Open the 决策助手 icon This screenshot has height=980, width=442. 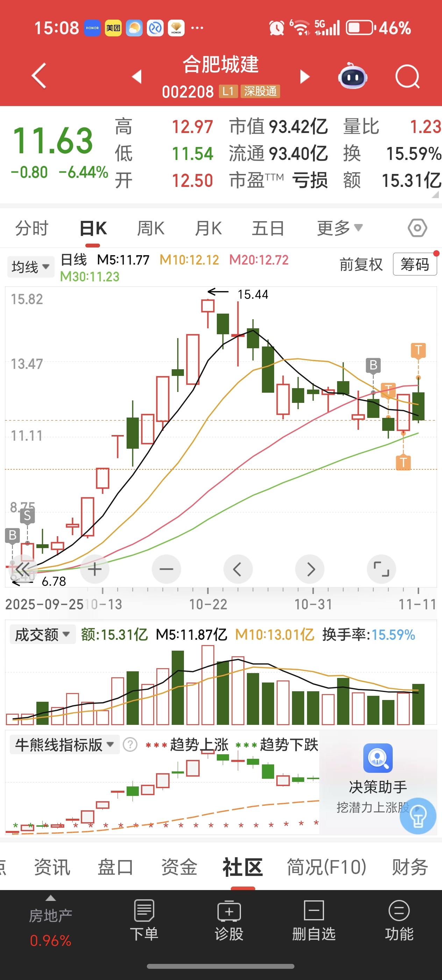(x=378, y=758)
